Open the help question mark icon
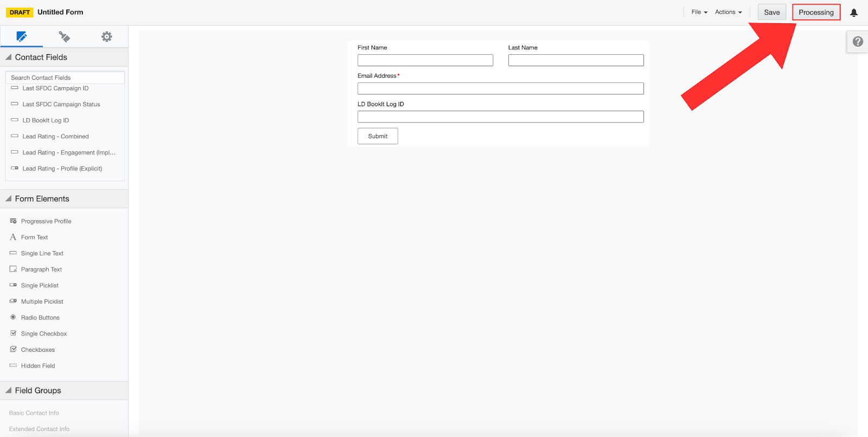Viewport: 868px width, 437px height. coord(858,42)
